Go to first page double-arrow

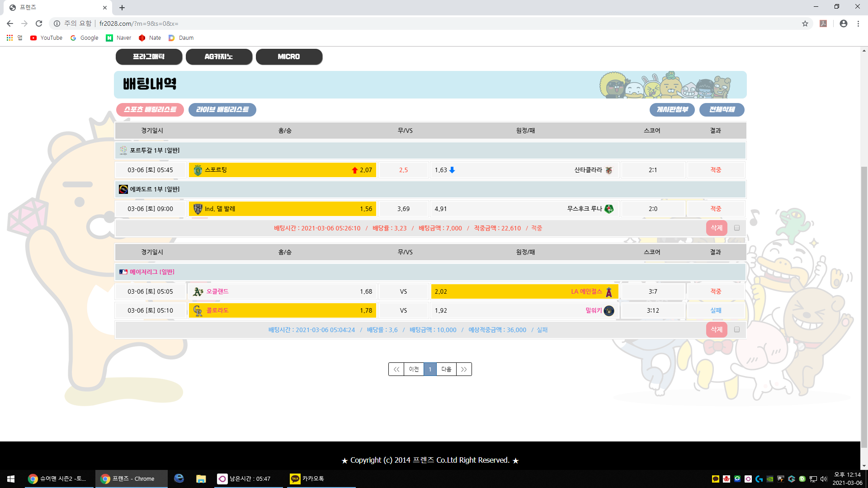click(x=396, y=369)
